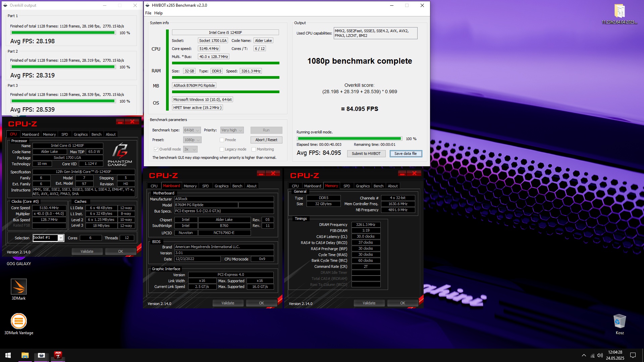Screen dimensions: 644x362
Task: Click the CPU-Z Core VID 1.124 V value
Action: coord(91,164)
